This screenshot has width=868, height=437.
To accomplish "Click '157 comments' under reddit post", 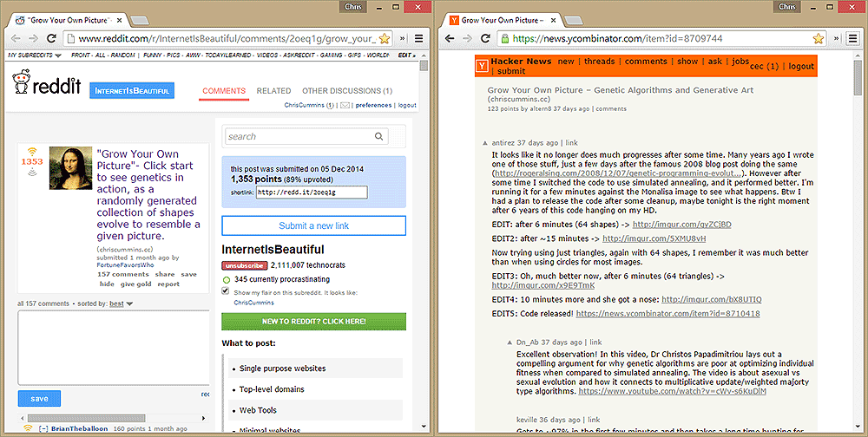I will pos(123,274).
